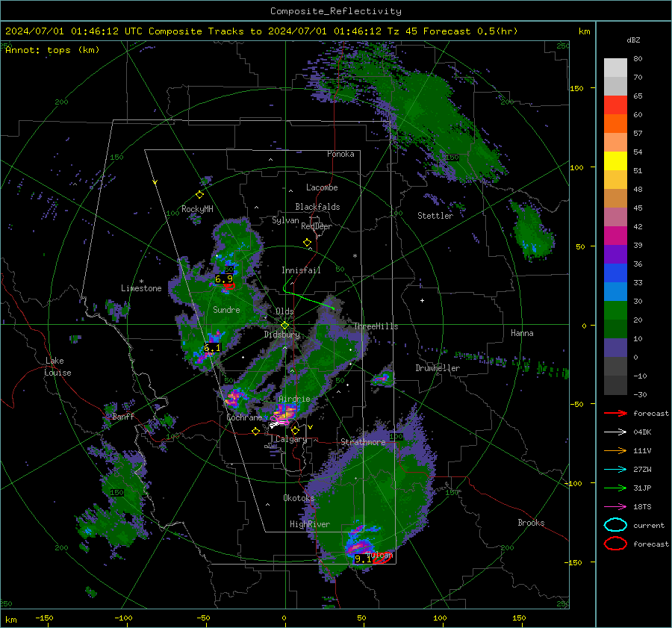Viewport: 672px width, 628px height.
Task: Click the Banff town label
Action: pyautogui.click(x=123, y=416)
